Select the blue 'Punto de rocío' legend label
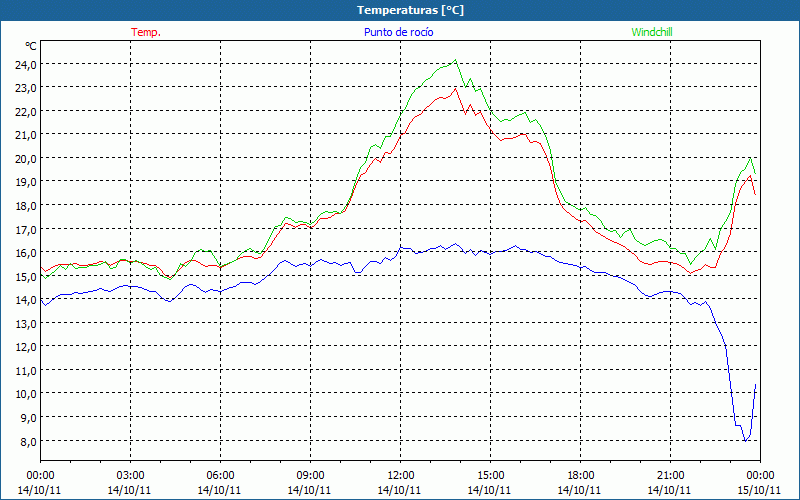800x500 pixels. (398, 32)
